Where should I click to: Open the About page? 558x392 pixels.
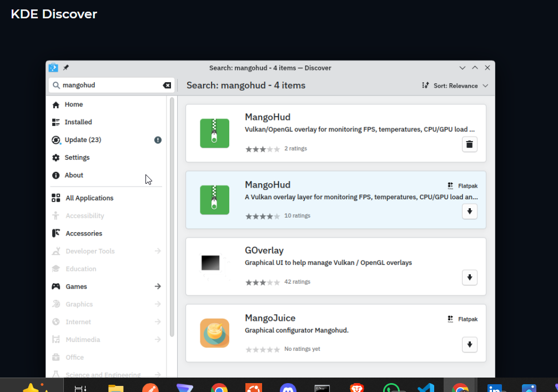(x=106, y=175)
